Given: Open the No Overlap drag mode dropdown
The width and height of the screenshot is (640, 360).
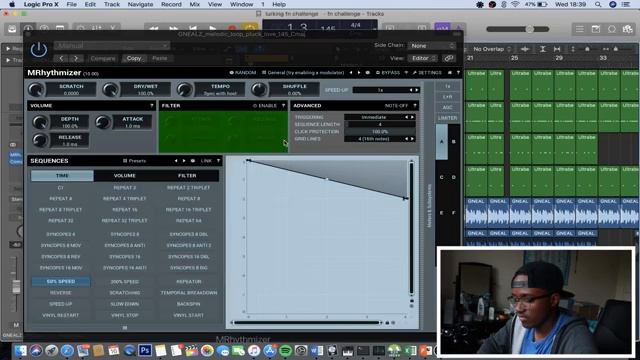Looking at the screenshot, I should [x=492, y=49].
